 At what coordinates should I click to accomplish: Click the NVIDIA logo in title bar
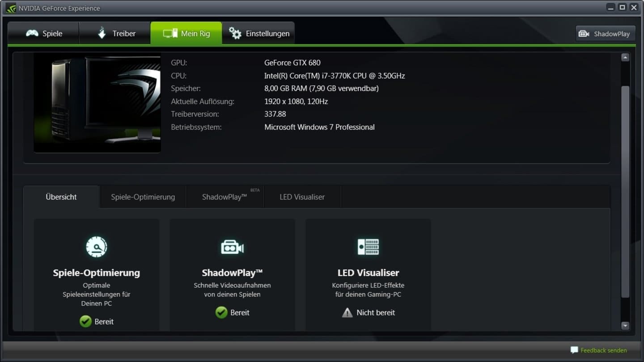10,8
